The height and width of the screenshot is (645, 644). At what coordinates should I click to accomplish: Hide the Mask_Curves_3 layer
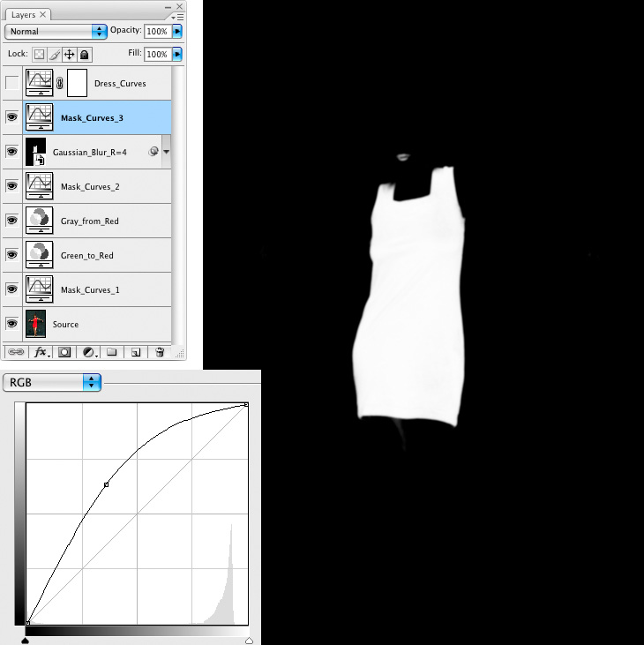tap(12, 117)
